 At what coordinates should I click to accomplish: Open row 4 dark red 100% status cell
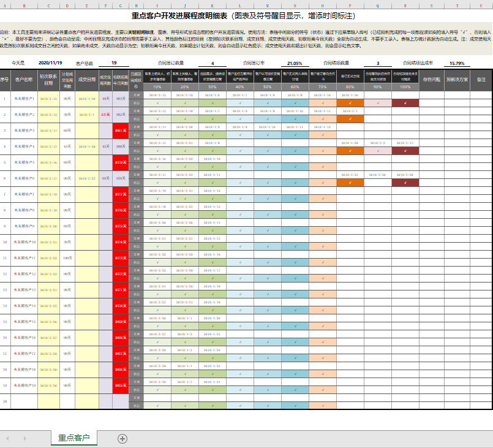[405, 151]
